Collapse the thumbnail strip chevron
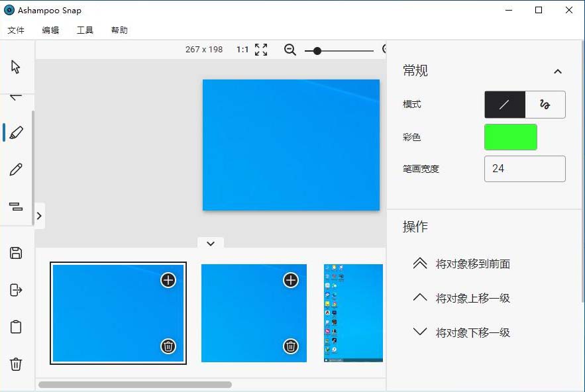Screen dimensions: 585x392 [x=211, y=244]
